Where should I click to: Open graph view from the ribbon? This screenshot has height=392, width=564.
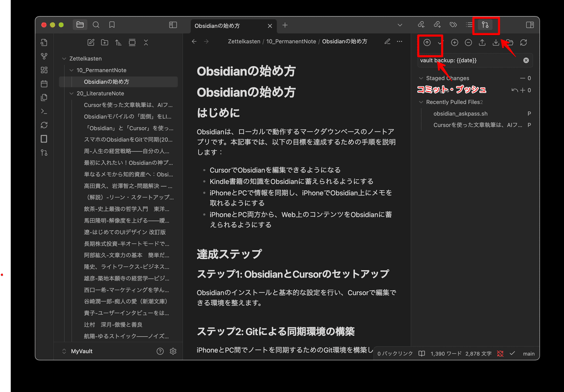click(x=44, y=56)
